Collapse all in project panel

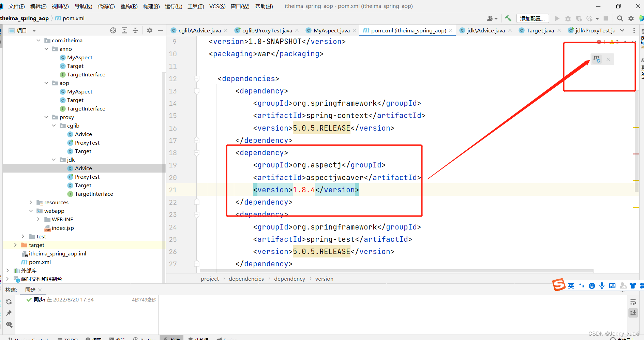135,30
